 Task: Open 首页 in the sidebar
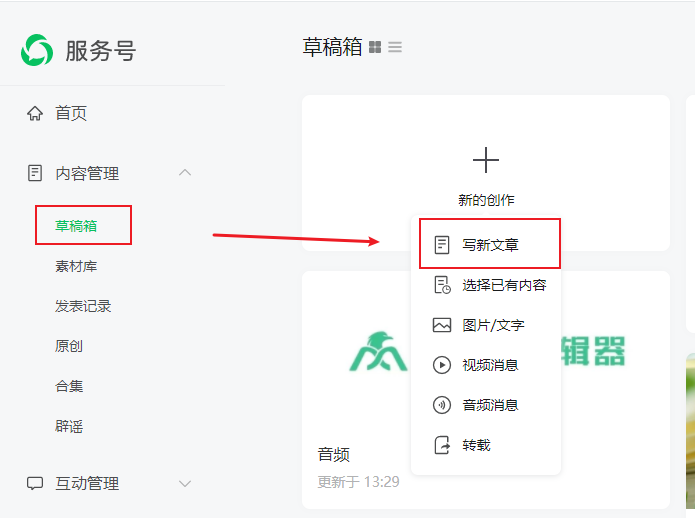pos(71,113)
